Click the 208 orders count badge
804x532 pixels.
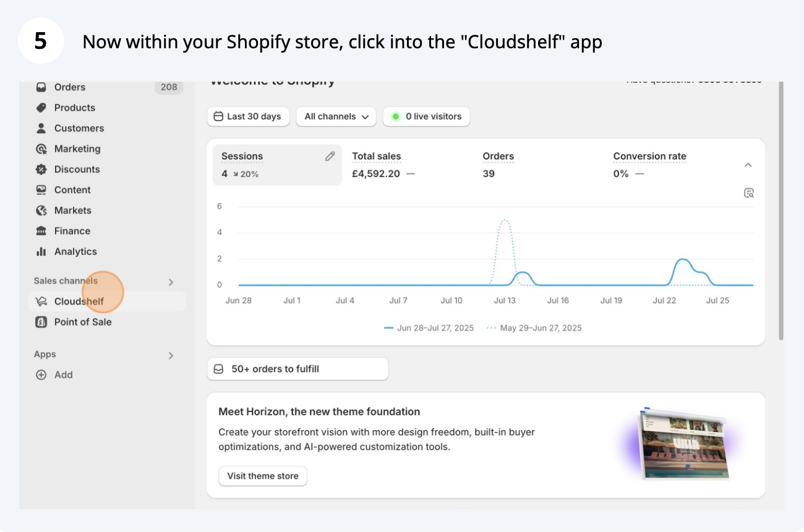coord(169,87)
